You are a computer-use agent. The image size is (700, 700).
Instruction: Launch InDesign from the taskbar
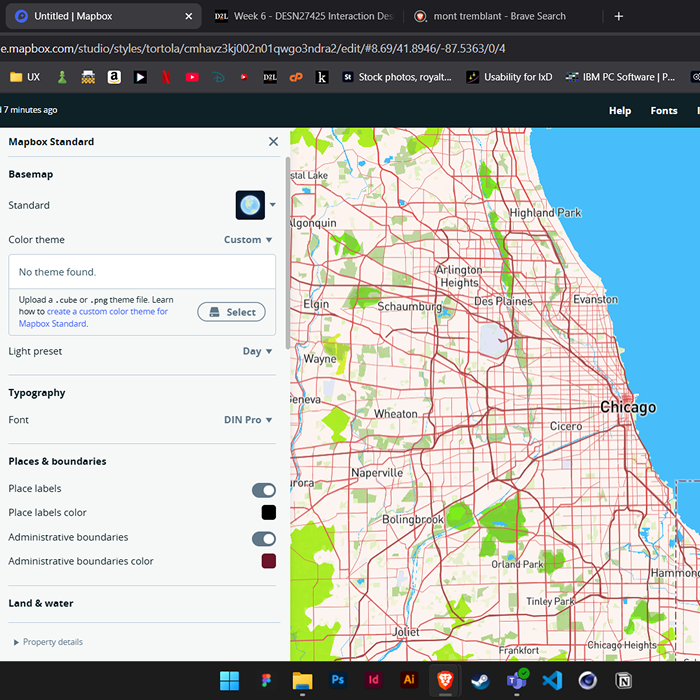pos(374,680)
